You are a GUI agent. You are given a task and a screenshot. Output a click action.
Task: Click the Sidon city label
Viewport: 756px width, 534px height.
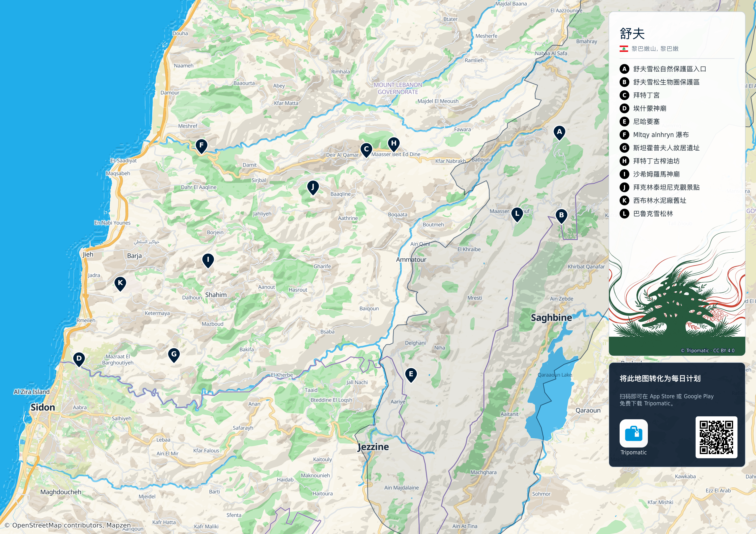click(x=43, y=408)
